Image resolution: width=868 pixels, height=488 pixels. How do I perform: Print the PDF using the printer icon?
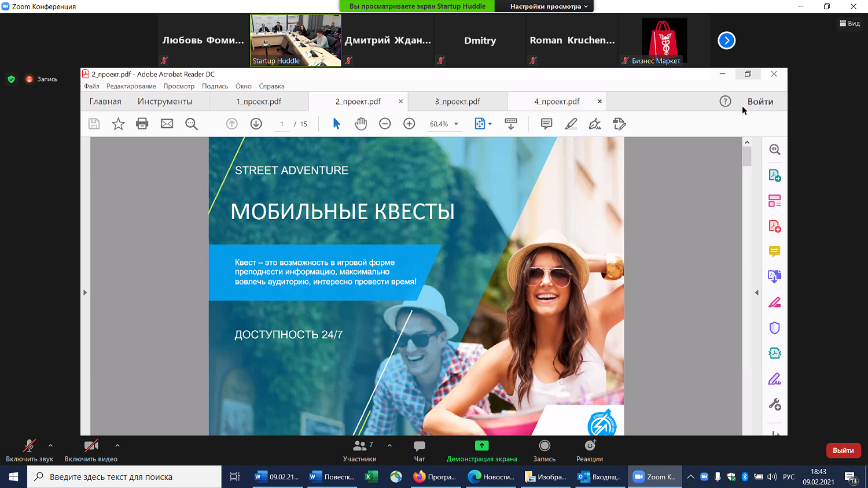click(x=142, y=124)
